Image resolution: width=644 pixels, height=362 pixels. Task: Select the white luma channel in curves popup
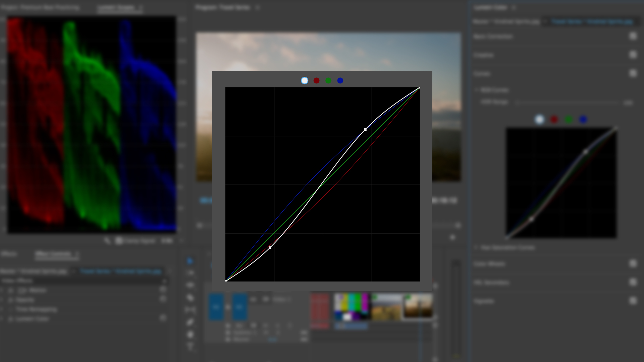point(304,80)
